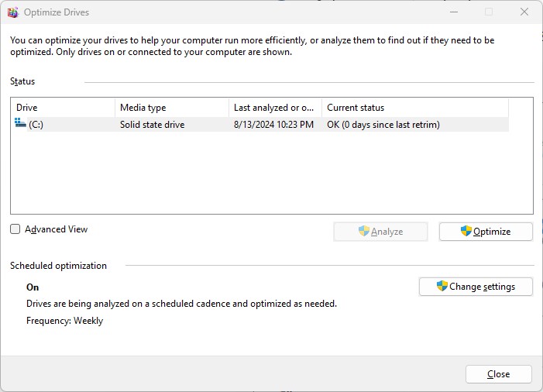Click the disabled maximize button in title bar
543x392 pixels.
488,12
